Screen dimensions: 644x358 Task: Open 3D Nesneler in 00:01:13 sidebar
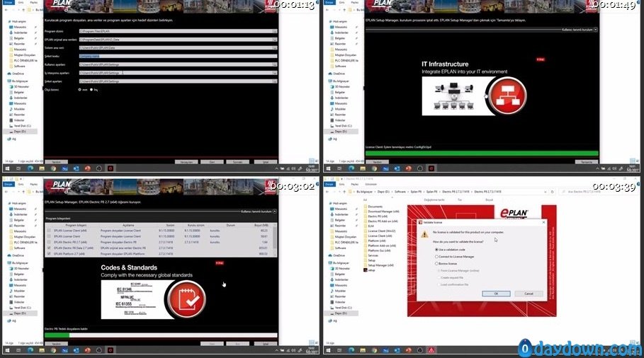19,87
